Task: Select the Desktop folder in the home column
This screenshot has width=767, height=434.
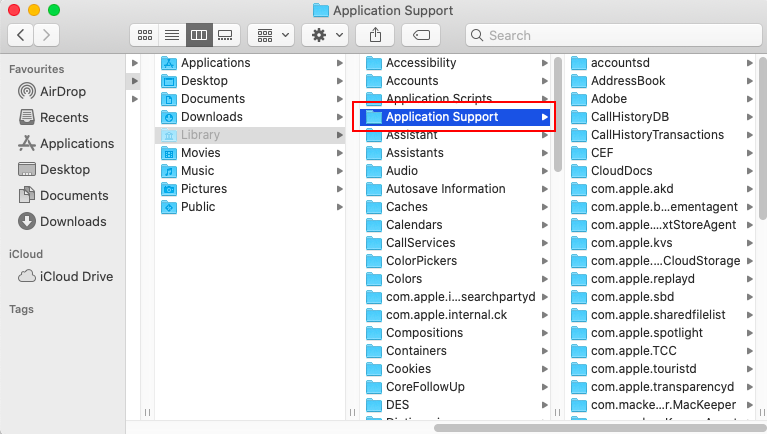Action: click(x=249, y=81)
